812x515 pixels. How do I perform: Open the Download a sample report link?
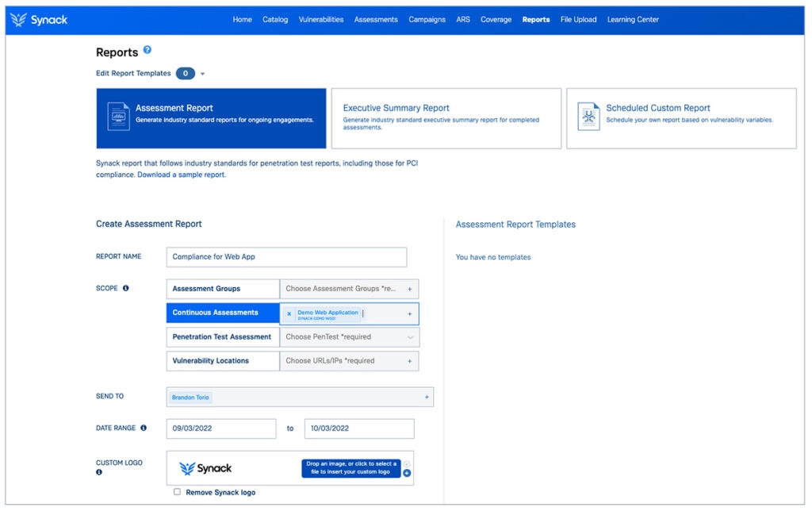(182, 175)
